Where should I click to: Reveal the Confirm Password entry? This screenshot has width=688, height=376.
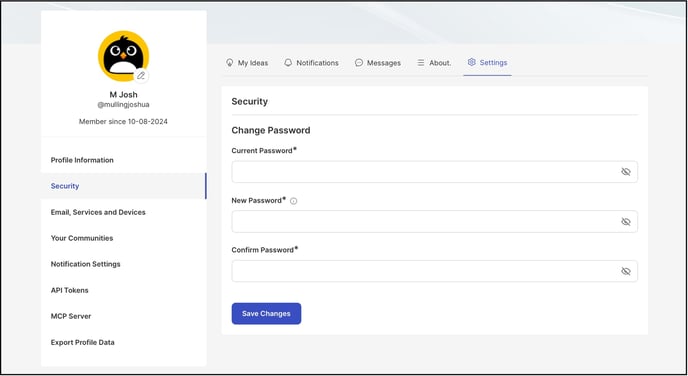click(626, 271)
